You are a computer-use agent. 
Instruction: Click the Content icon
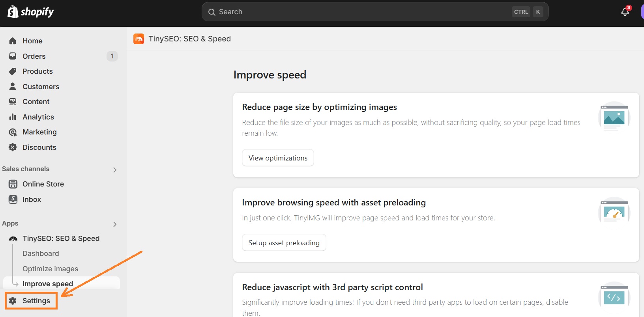(13, 102)
